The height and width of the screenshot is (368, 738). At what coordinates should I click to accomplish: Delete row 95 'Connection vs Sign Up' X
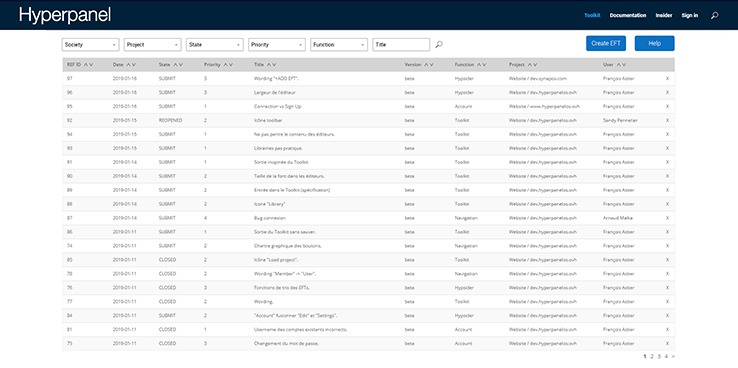tap(667, 106)
